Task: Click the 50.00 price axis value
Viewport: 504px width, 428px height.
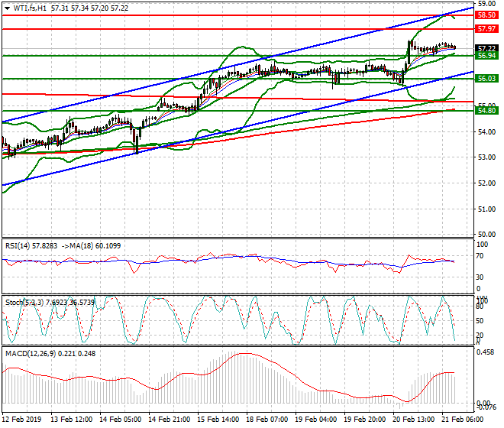Action: click(x=486, y=235)
